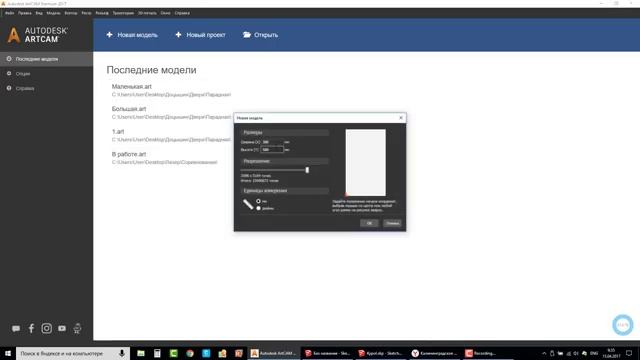The width and height of the screenshot is (640, 360).
Task: Click the Autodesk ArtCAM logo
Action: pyautogui.click(x=37, y=35)
